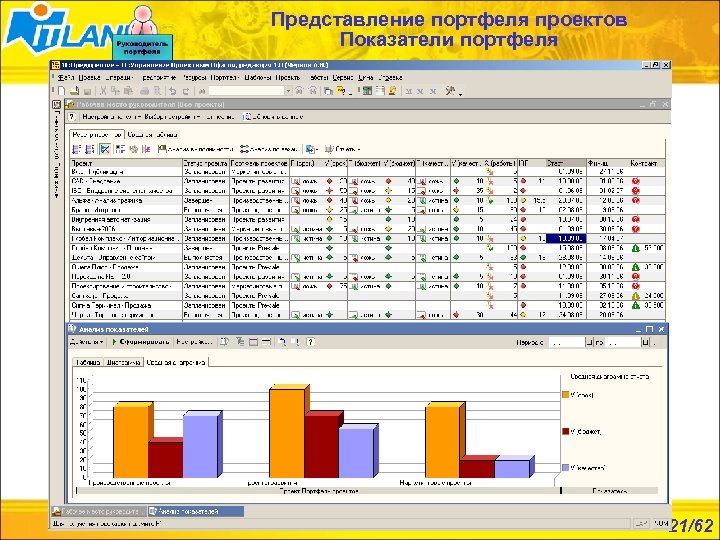Click the dark red V (бюджет) legend swatch

(566, 431)
